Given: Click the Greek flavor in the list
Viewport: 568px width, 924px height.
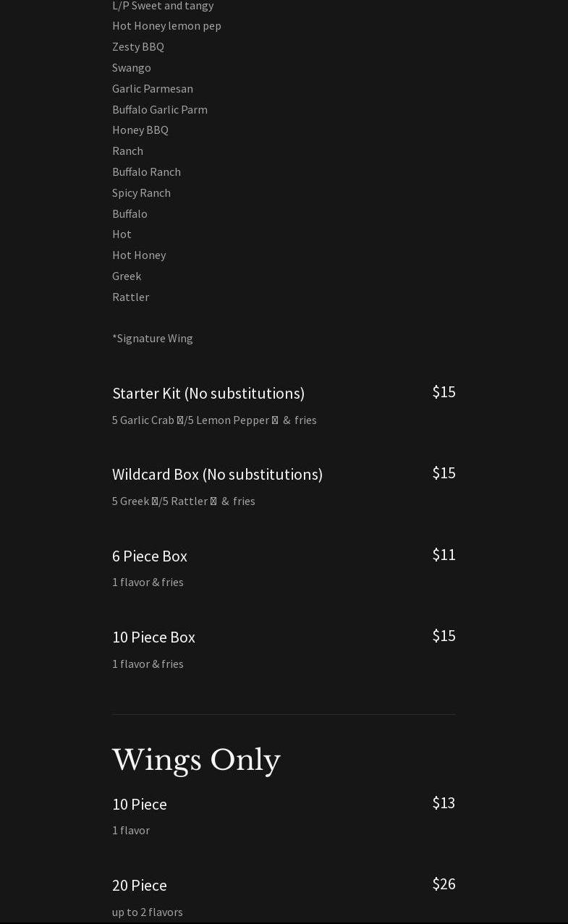Looking at the screenshot, I should [x=127, y=276].
